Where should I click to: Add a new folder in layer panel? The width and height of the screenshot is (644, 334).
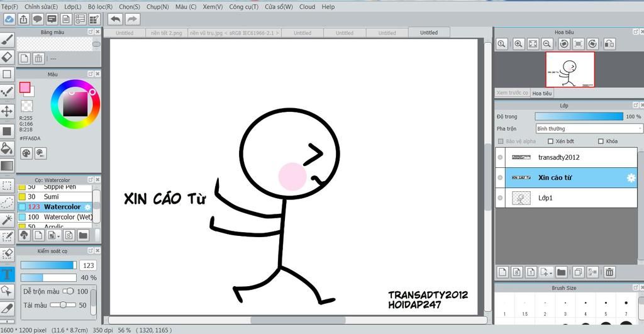point(562,272)
